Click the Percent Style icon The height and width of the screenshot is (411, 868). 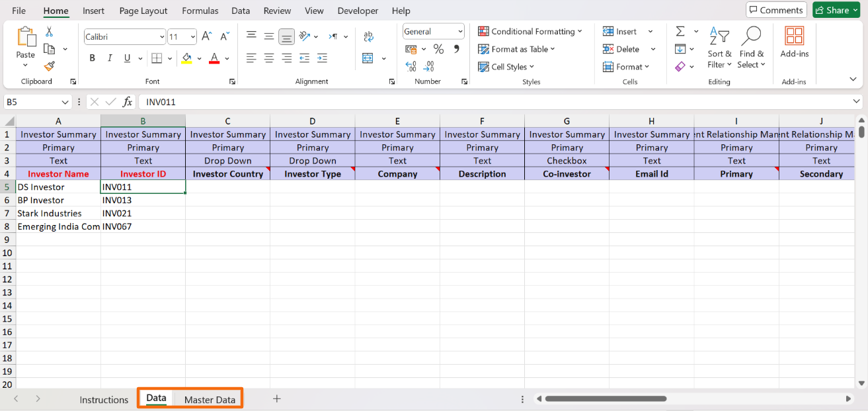(438, 49)
